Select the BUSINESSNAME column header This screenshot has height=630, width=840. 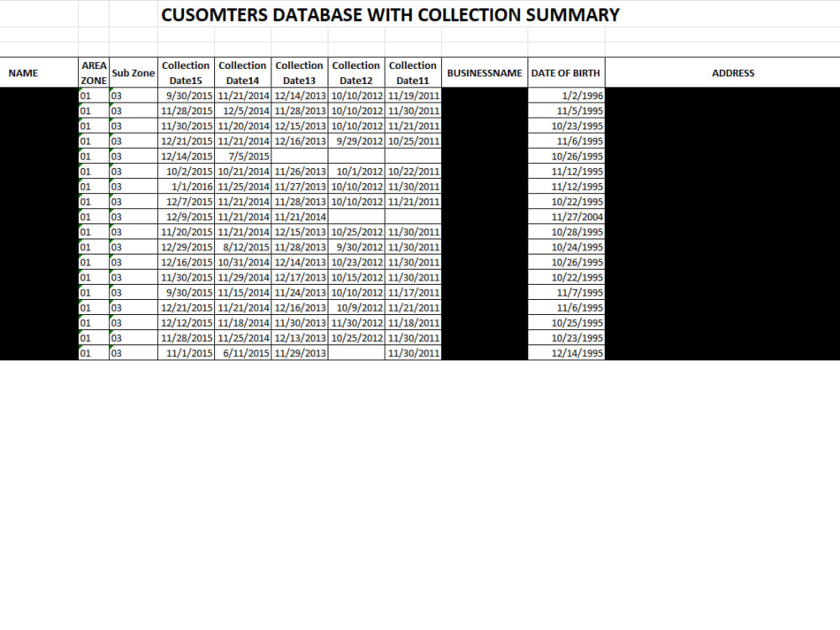coord(485,73)
